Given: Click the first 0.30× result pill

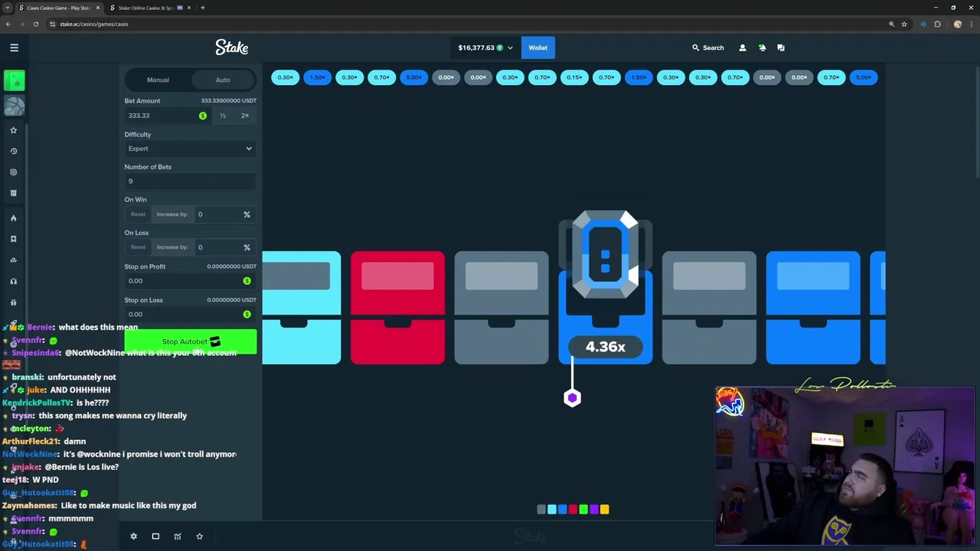Looking at the screenshot, I should coord(285,77).
